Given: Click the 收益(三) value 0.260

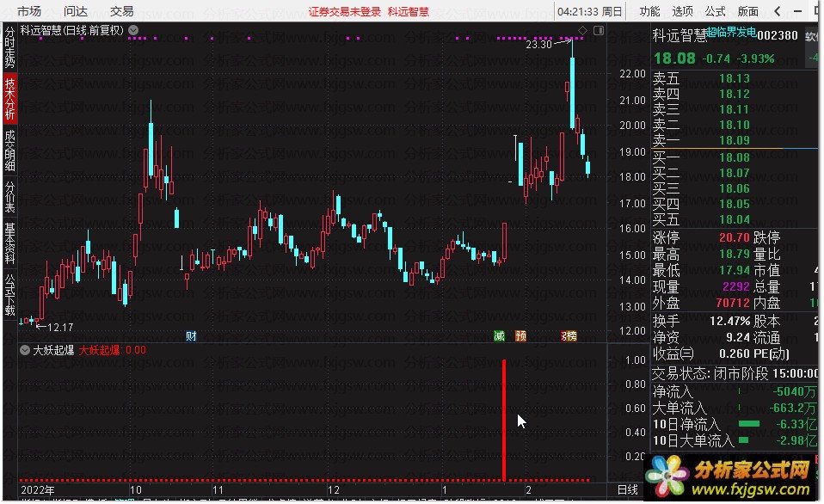Looking at the screenshot, I should 735,353.
